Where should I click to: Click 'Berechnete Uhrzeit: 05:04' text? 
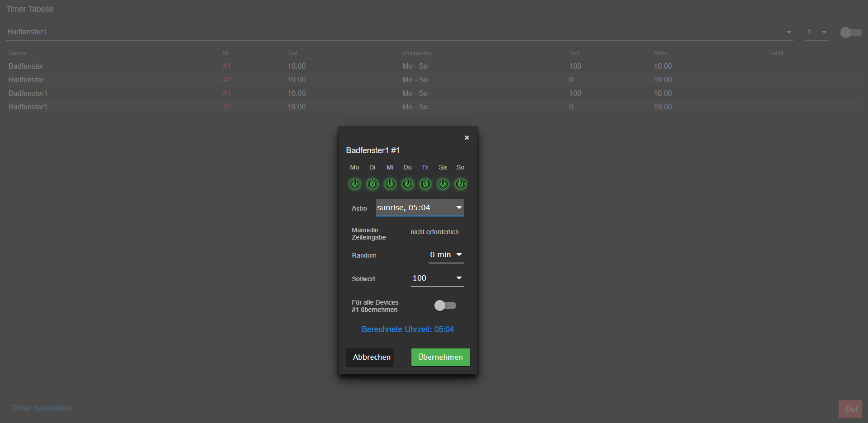coord(408,329)
